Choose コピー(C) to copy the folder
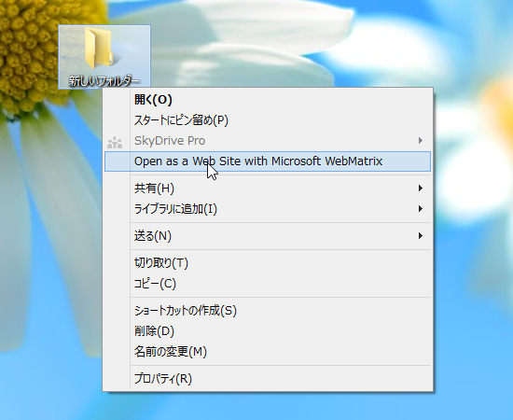513x420 pixels. click(268, 284)
